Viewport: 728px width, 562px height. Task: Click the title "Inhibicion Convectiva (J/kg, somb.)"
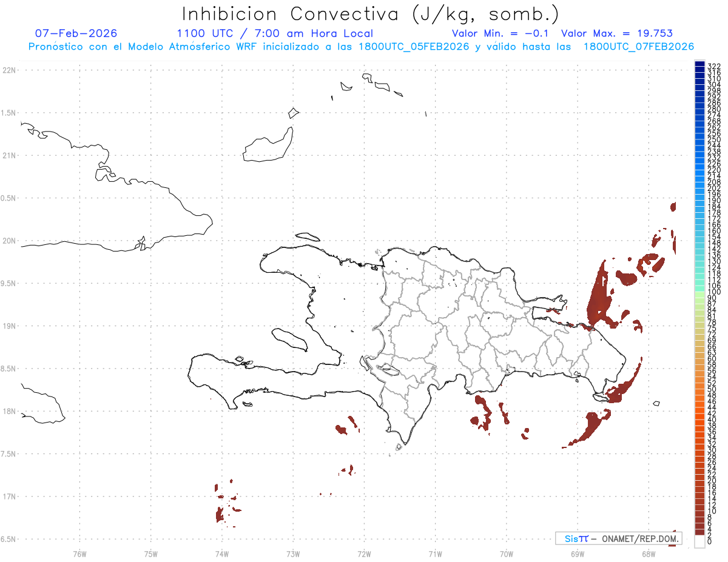pos(371,15)
